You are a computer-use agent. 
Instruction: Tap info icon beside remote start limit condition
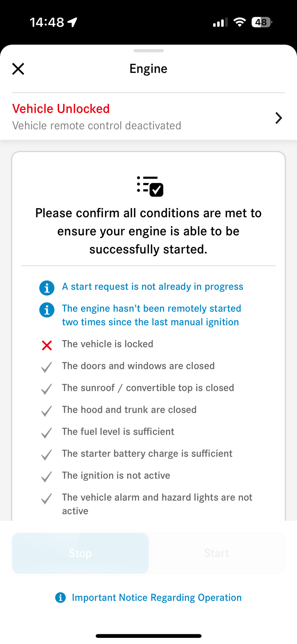pos(47,310)
